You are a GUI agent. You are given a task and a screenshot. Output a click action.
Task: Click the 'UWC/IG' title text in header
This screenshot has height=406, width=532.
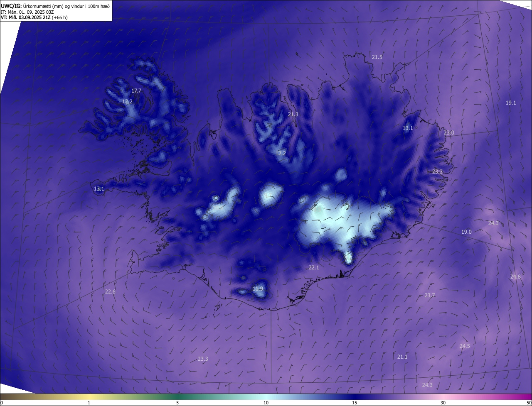[x=11, y=6]
